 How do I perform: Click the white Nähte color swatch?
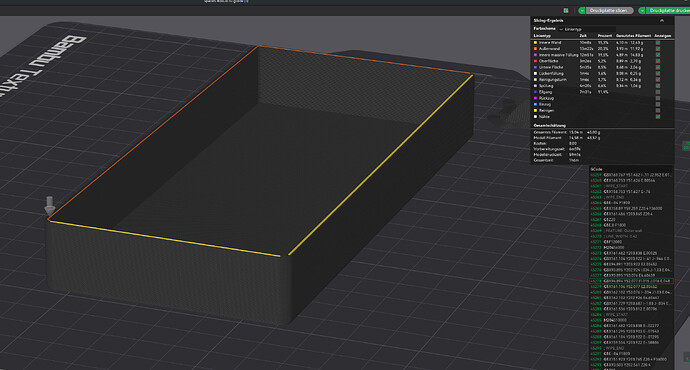pyautogui.click(x=535, y=117)
